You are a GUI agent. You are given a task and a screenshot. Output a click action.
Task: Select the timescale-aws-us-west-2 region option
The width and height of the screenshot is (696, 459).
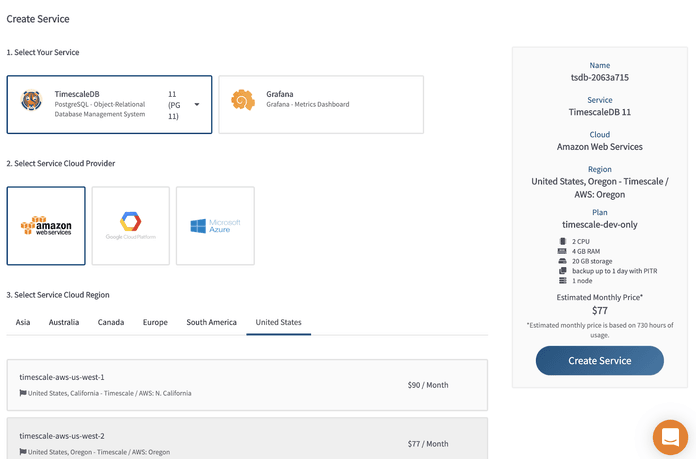247,442
